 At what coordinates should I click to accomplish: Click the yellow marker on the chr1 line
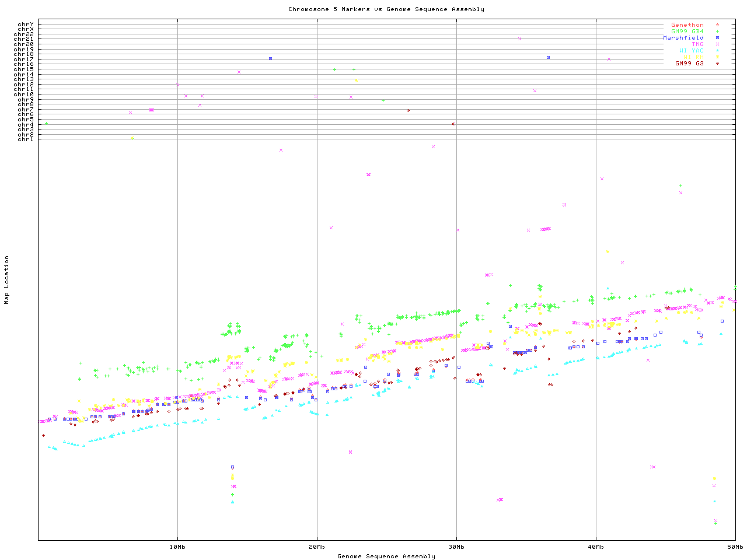[132, 138]
